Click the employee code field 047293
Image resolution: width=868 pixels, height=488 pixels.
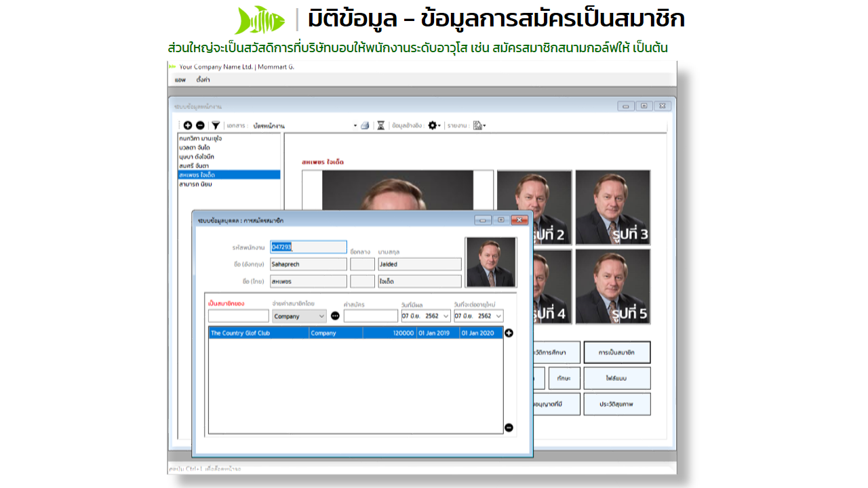pos(309,247)
